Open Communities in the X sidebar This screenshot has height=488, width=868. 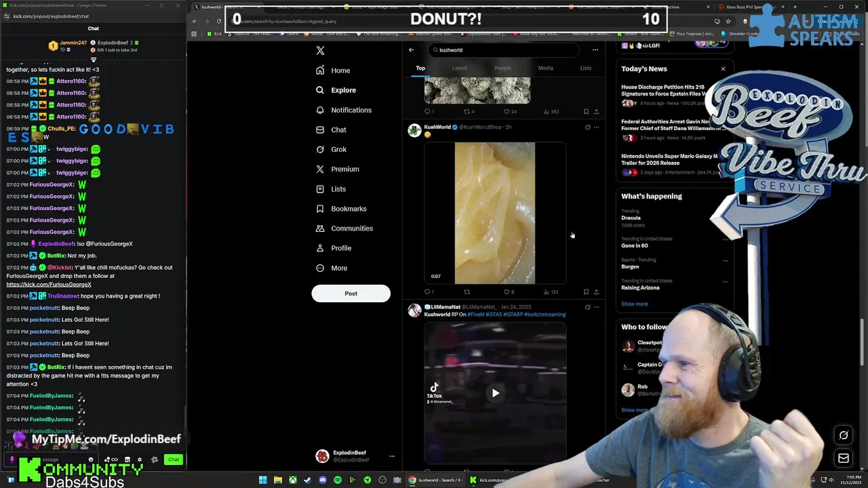coord(344,228)
